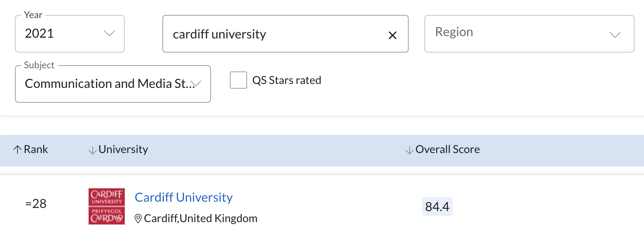Click inside the university search field
644x237 pixels.
point(275,34)
